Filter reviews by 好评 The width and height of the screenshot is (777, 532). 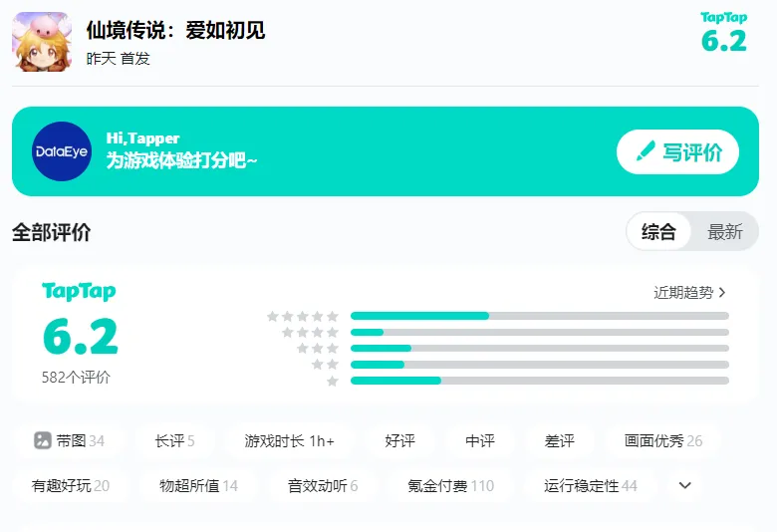tap(399, 440)
